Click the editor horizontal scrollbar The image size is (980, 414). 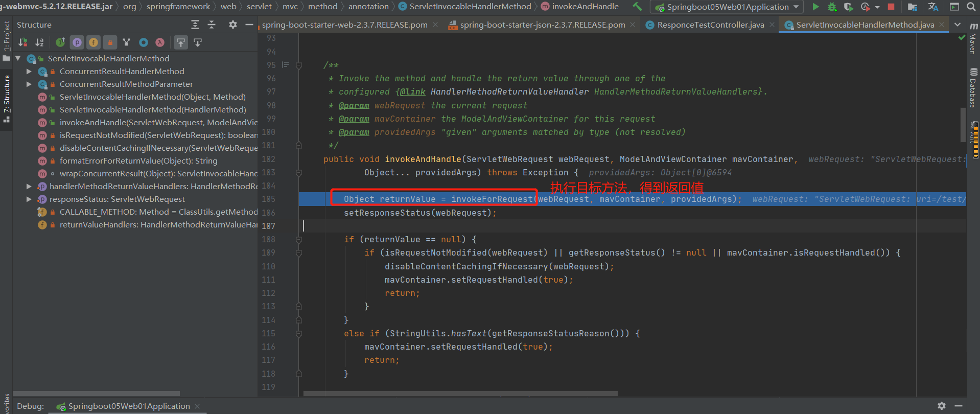pos(460,394)
